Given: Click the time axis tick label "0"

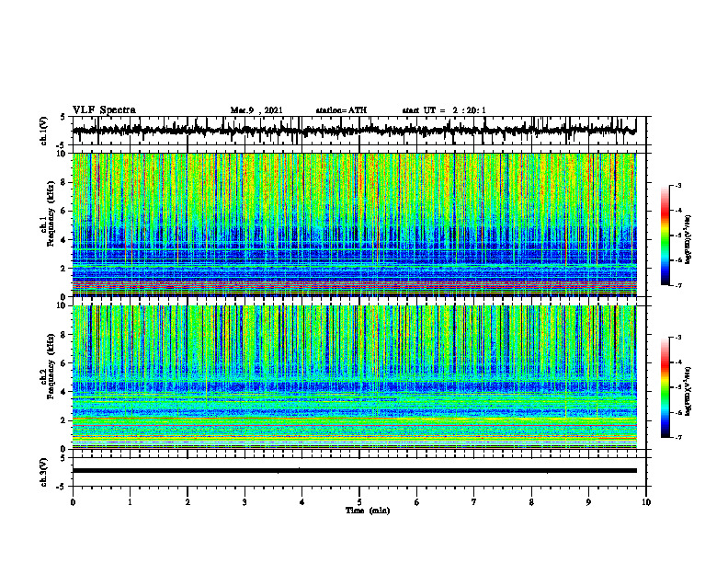Looking at the screenshot, I should tap(73, 502).
